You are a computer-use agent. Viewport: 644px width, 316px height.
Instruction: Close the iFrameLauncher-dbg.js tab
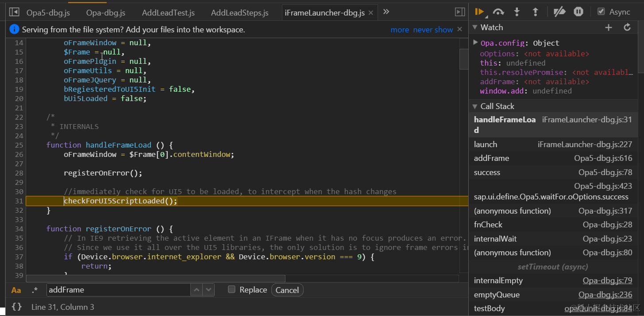[371, 13]
